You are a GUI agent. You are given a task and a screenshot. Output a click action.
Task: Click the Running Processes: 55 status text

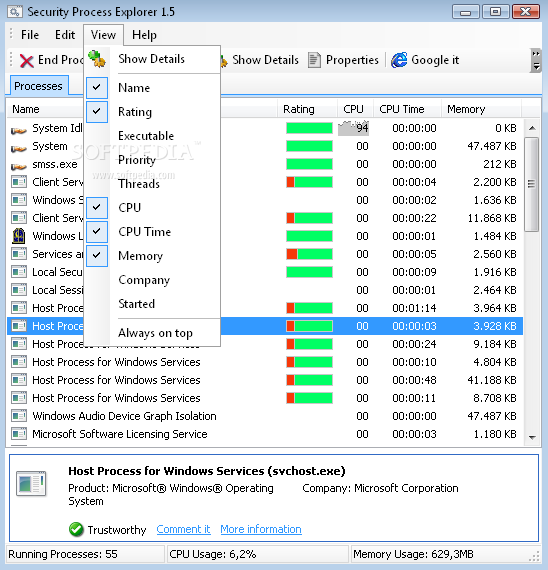pos(63,554)
